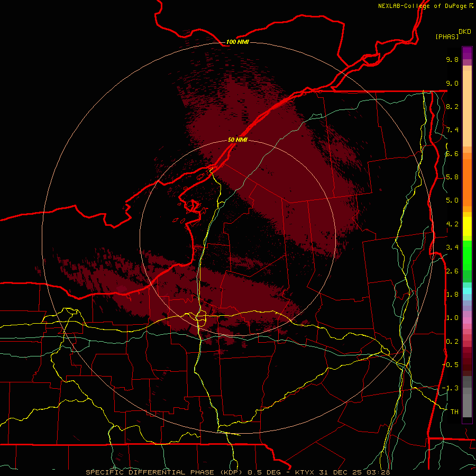This screenshot has width=476, height=476.
Task: Select the pale peach segment of the color scale
Action: click(467, 108)
